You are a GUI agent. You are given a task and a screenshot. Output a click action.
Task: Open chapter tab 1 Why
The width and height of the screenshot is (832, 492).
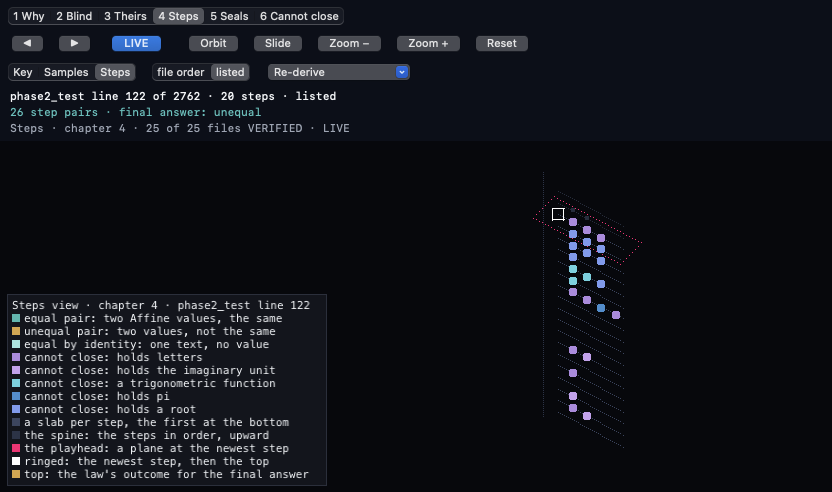pyautogui.click(x=29, y=16)
